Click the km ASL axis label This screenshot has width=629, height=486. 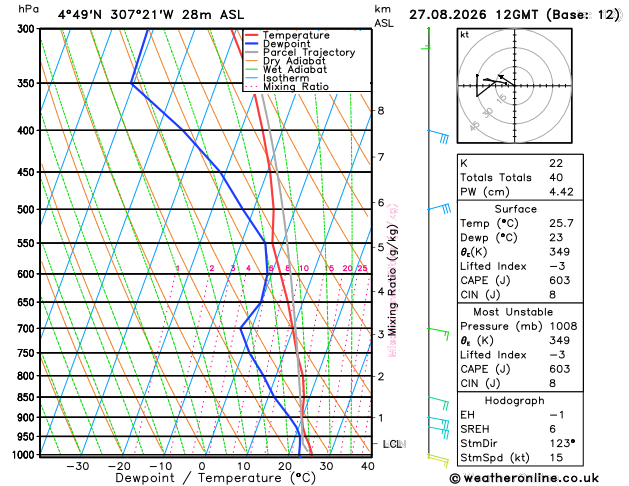point(383,16)
